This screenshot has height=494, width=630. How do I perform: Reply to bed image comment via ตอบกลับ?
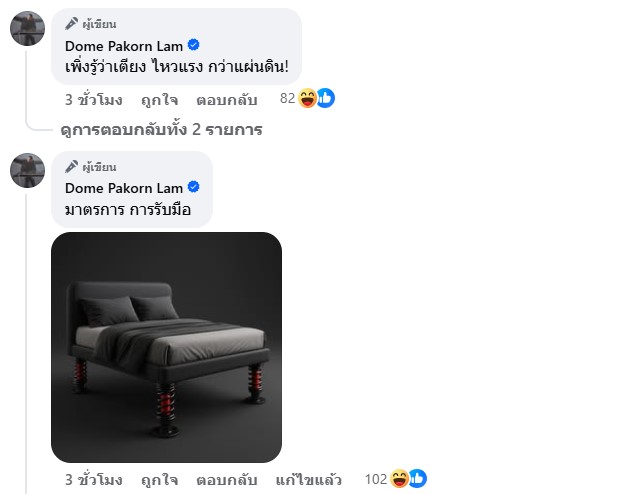tap(227, 480)
